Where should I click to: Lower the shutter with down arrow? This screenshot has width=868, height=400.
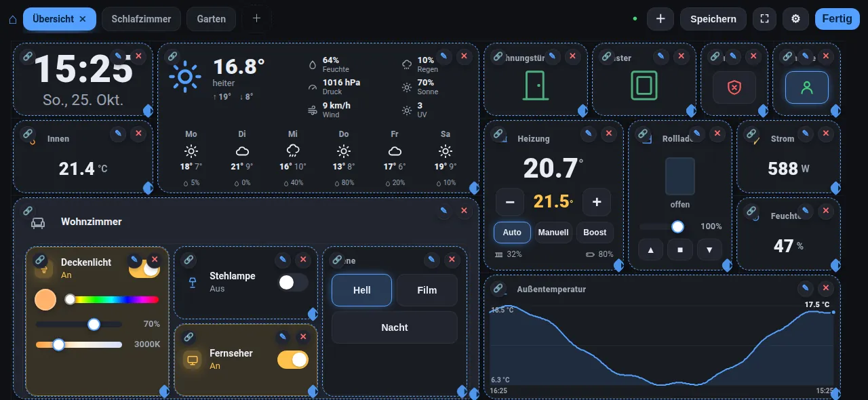click(x=709, y=249)
